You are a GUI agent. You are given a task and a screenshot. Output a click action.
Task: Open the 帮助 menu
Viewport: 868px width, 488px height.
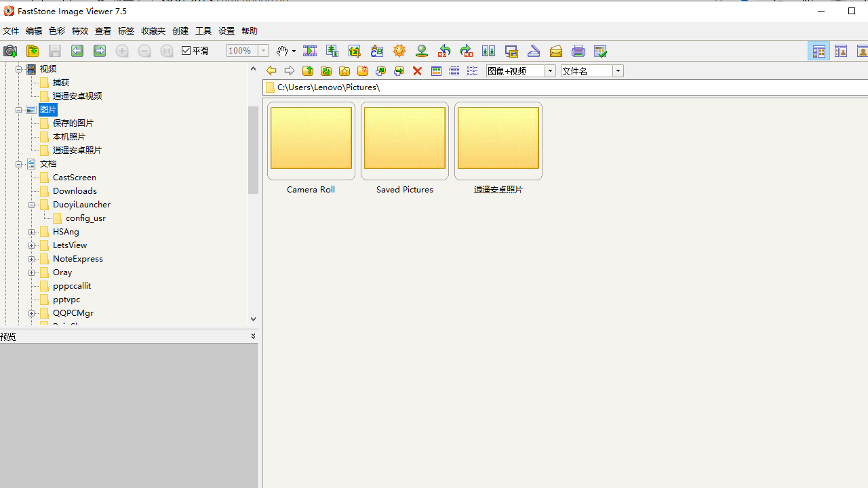(249, 30)
